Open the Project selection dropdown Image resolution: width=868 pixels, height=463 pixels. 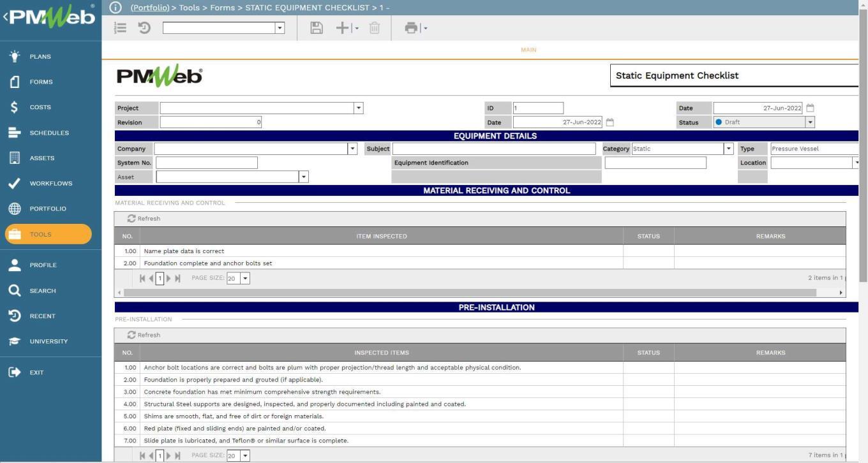(x=358, y=107)
